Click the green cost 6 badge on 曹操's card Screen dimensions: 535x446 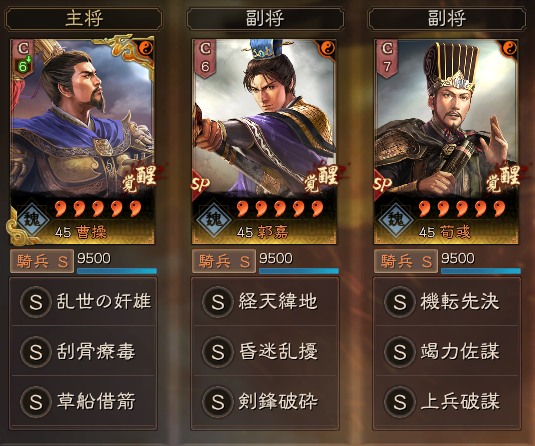[x=23, y=66]
